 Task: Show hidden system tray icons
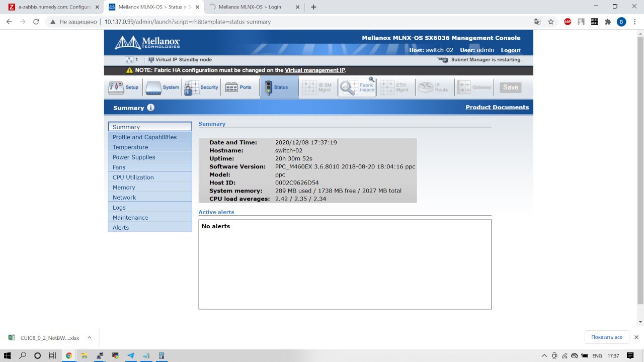[545, 355]
